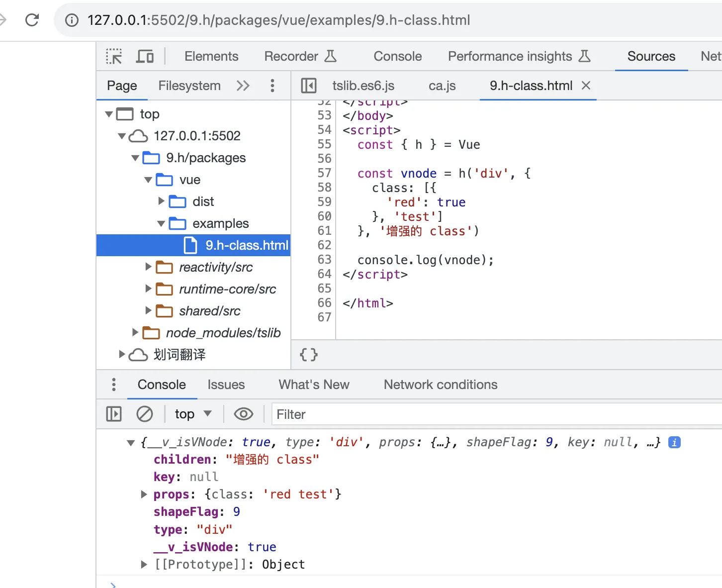Image resolution: width=722 pixels, height=588 pixels.
Task: Expand the dist folder
Action: pyautogui.click(x=161, y=201)
